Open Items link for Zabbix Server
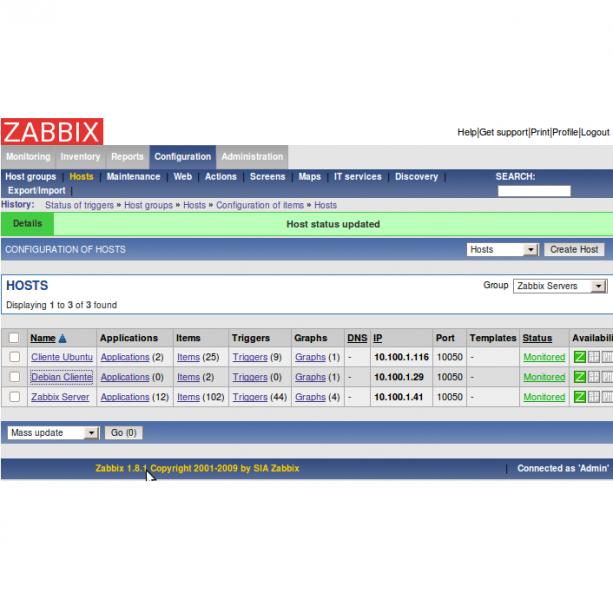This screenshot has width=613, height=600. coord(188,397)
